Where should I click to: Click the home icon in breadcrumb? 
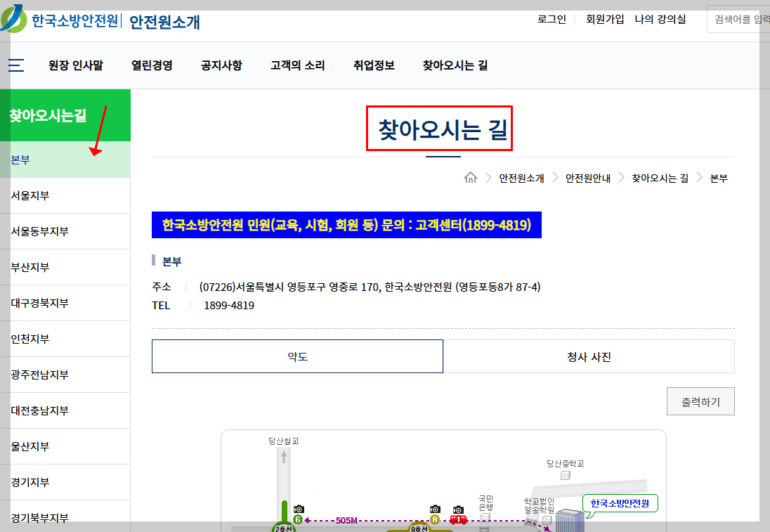(x=471, y=178)
